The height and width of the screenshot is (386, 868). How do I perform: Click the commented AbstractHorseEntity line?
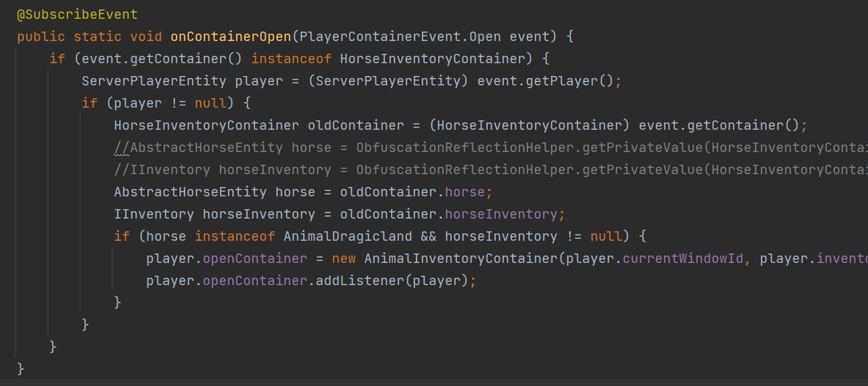click(x=491, y=147)
